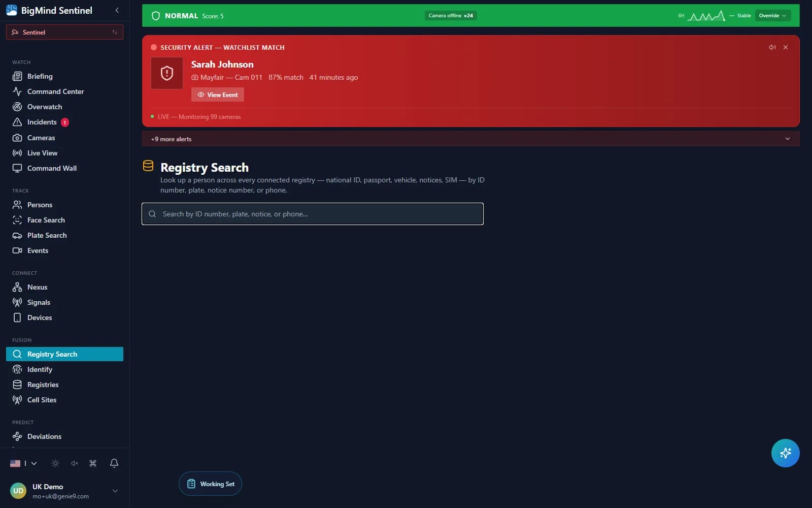Click the watchlist alert shield thumbnail
Screen dimensions: 812x508
(x=167, y=73)
